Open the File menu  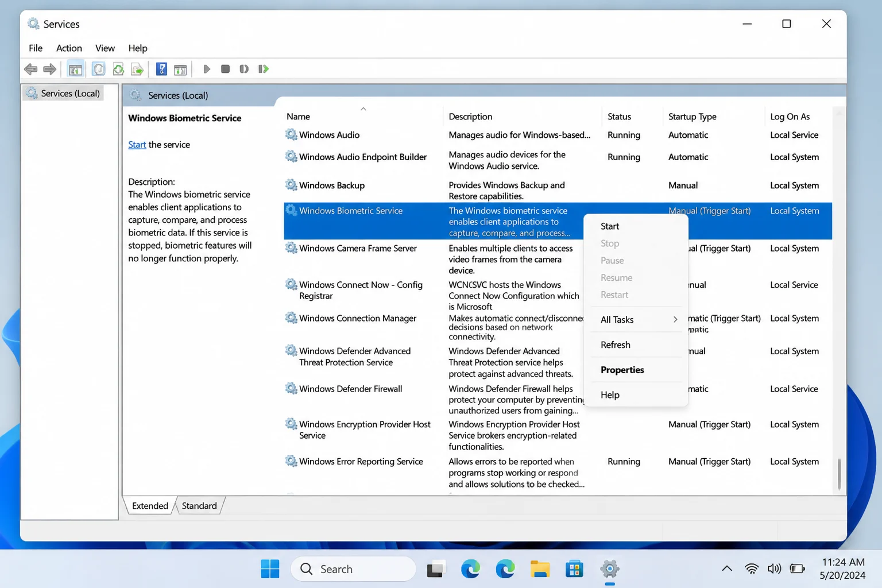click(x=36, y=48)
